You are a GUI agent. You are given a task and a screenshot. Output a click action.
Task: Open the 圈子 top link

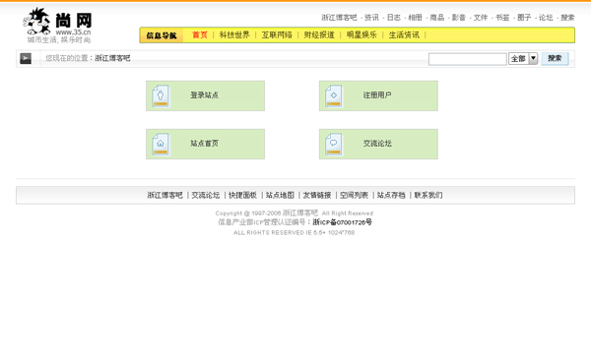coord(524,18)
